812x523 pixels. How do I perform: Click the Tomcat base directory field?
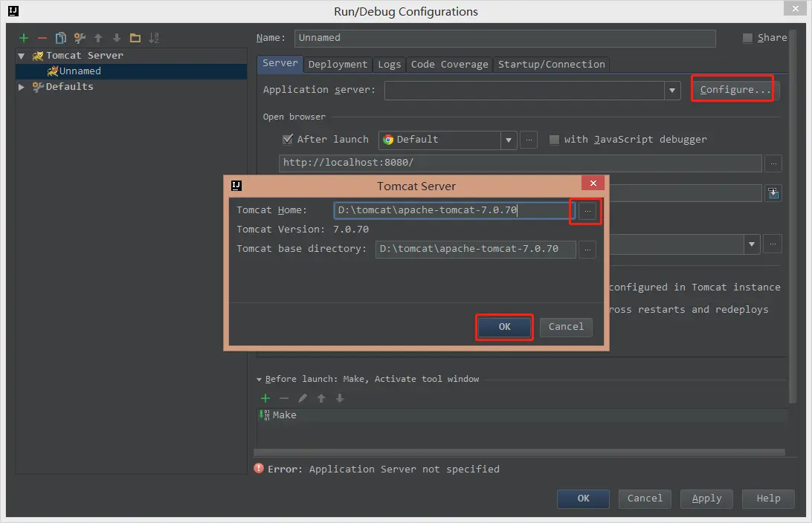[x=475, y=249]
